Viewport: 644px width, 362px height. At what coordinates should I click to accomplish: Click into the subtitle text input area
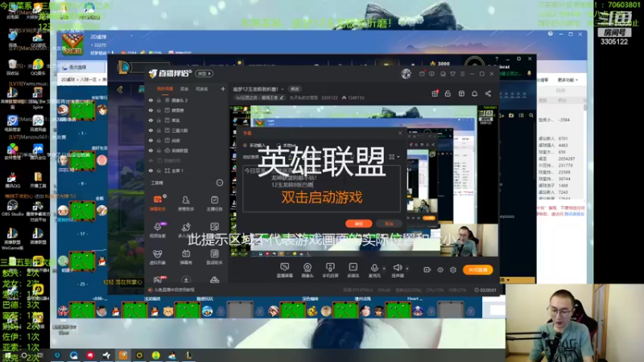(x=321, y=188)
